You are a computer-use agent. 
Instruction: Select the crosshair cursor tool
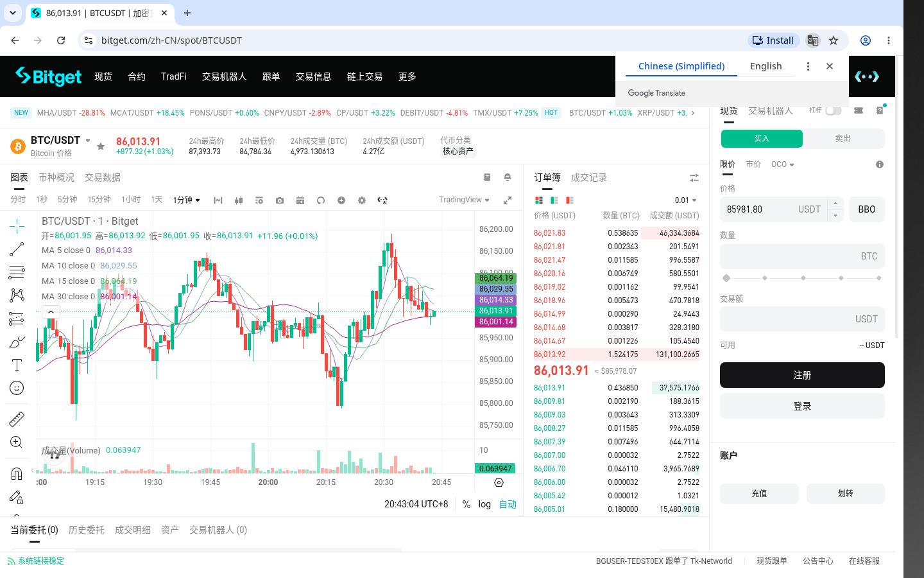tap(17, 225)
